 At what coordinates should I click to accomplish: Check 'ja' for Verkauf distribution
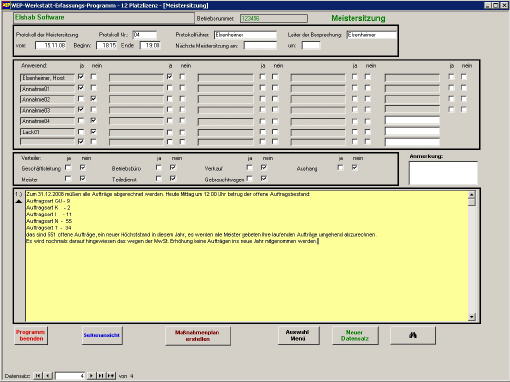pos(249,167)
